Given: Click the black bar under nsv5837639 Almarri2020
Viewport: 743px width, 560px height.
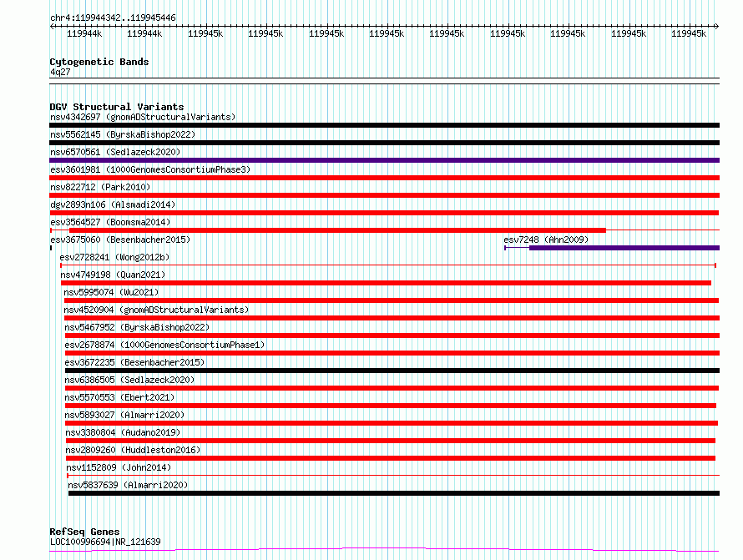Looking at the screenshot, I should (x=394, y=493).
